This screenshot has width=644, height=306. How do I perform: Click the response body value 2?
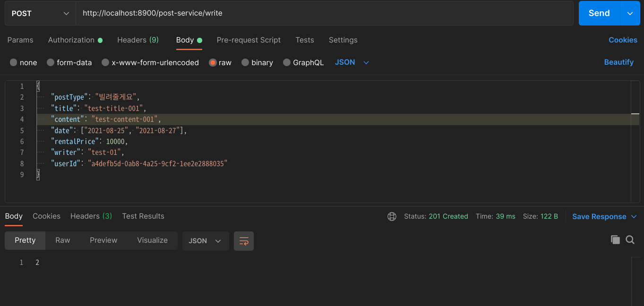(37, 263)
